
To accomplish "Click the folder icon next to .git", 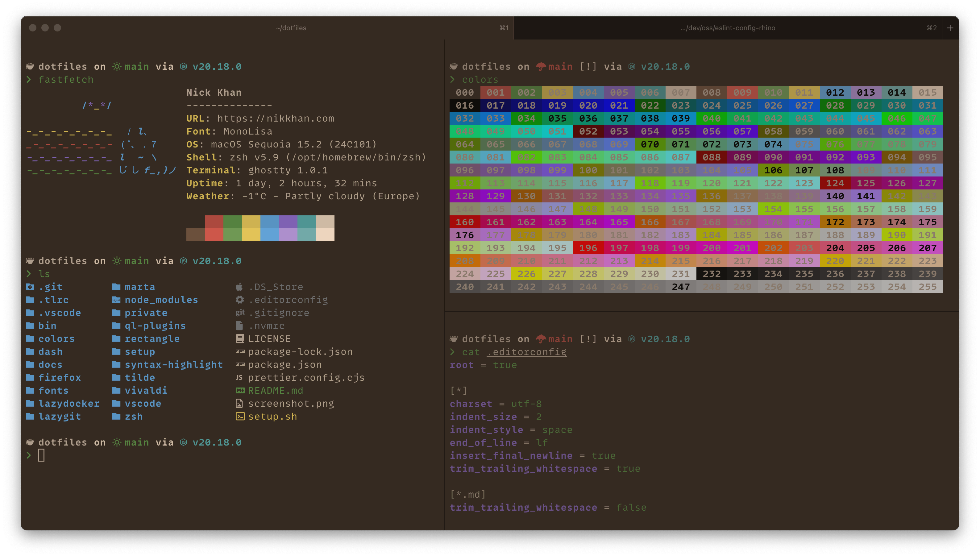I will 30,287.
